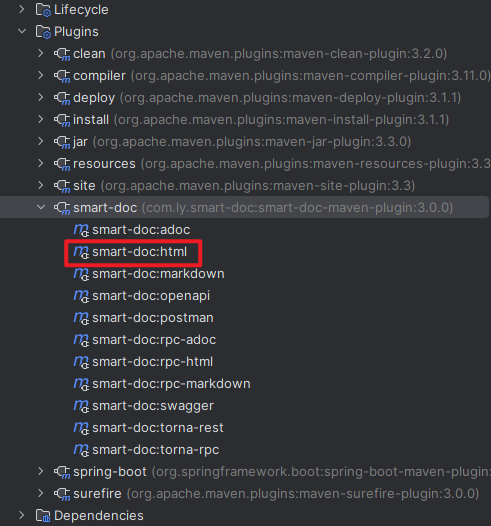491x526 pixels.
Task: Click the smart-doc:adoc goal icon
Action: [81, 230]
